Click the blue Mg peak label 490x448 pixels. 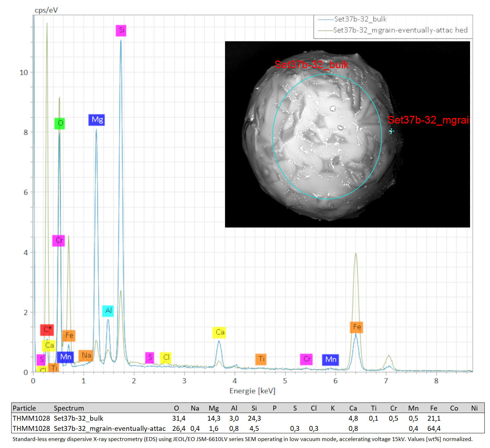(97, 120)
